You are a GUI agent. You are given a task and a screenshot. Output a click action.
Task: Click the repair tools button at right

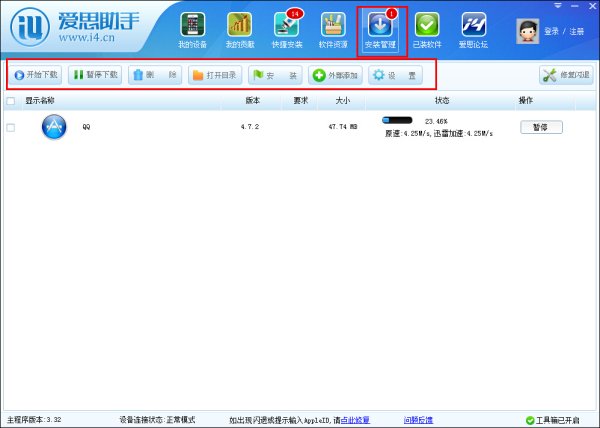[x=566, y=75]
